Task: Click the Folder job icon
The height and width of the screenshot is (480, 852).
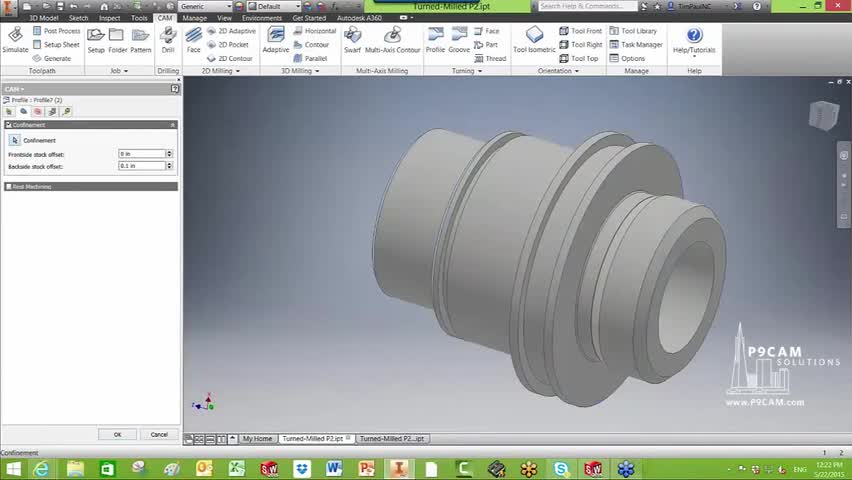Action: pyautogui.click(x=117, y=40)
